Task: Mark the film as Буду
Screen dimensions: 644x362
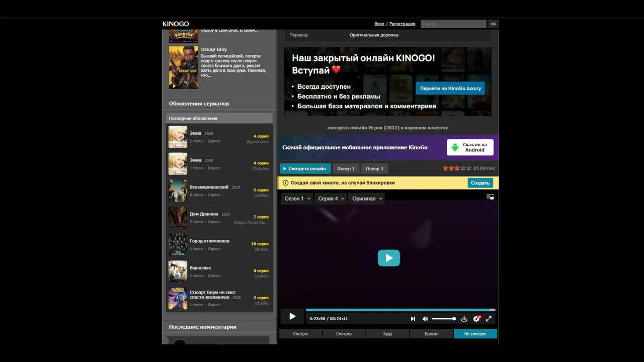Action: [x=388, y=334]
